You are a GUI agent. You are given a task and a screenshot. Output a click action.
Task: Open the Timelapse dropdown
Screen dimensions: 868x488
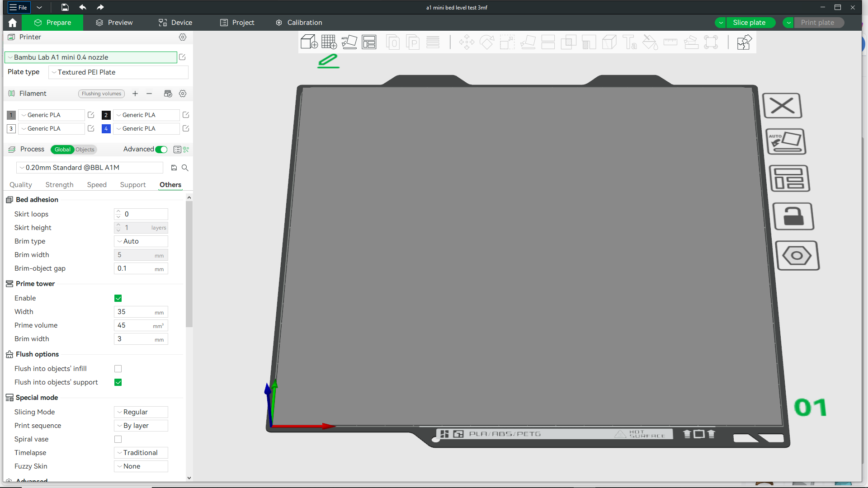[x=141, y=453]
